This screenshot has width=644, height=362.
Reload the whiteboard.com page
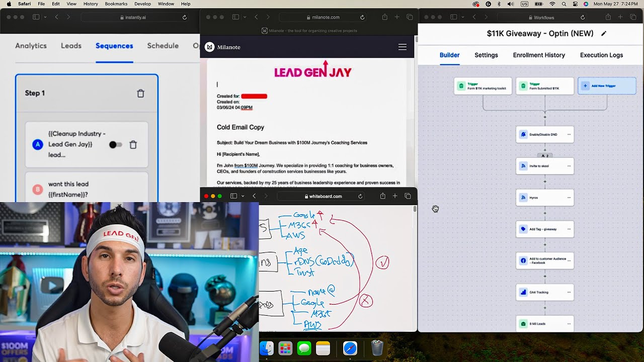click(x=360, y=196)
